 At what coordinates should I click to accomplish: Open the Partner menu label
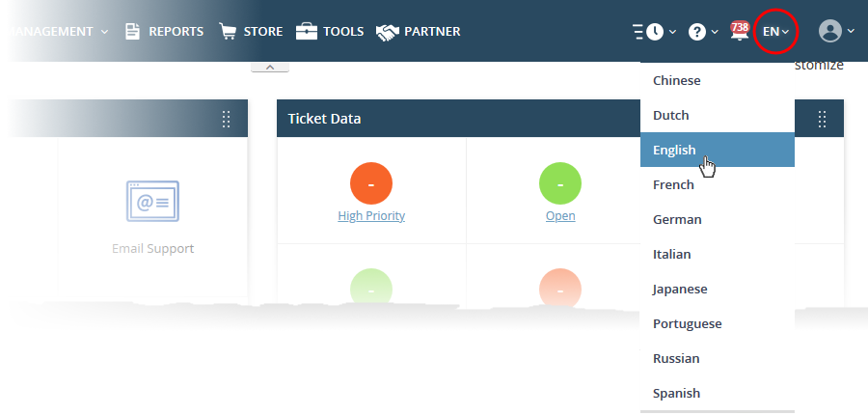point(432,32)
